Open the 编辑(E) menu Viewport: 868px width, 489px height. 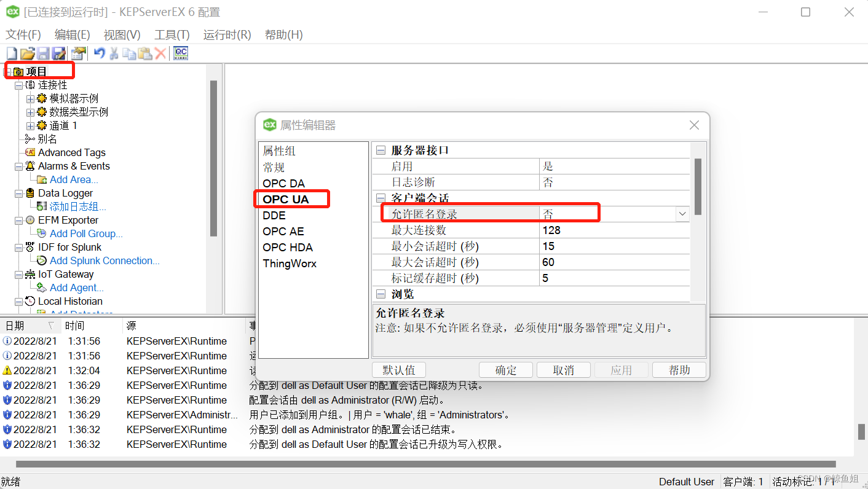click(73, 35)
